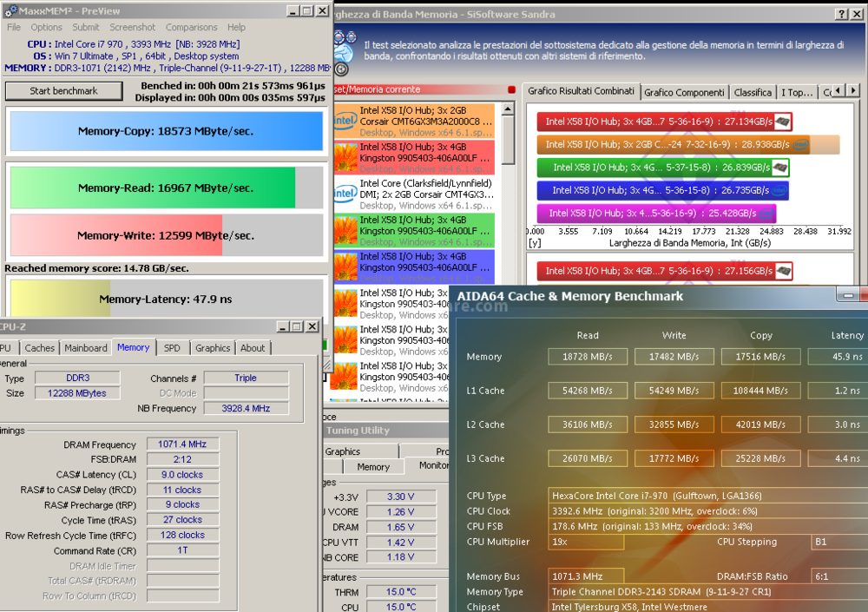Open the About tab in CPU-Z

point(253,348)
